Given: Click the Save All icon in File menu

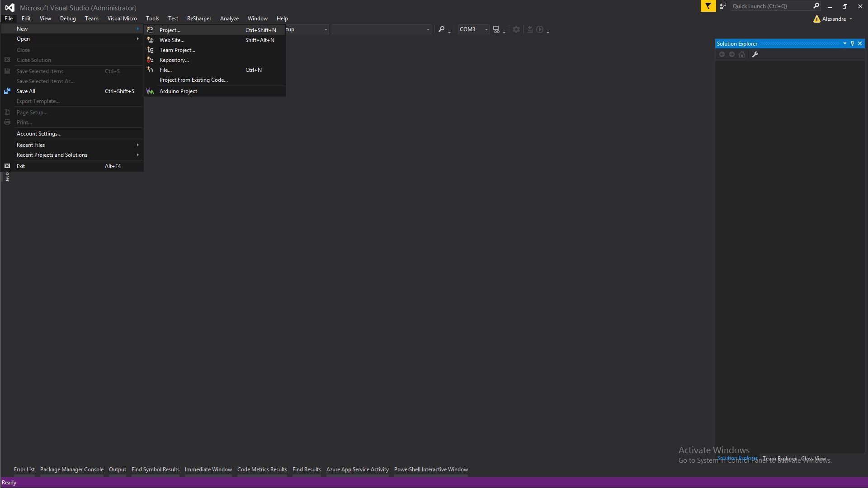Looking at the screenshot, I should tap(7, 91).
